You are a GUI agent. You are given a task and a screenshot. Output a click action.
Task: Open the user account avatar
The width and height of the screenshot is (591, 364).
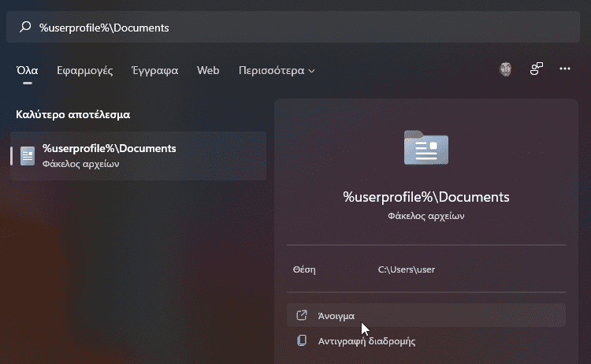coord(506,69)
